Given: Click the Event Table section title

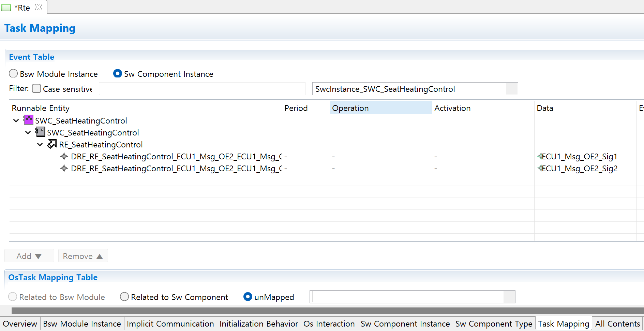Looking at the screenshot, I should pyautogui.click(x=32, y=57).
